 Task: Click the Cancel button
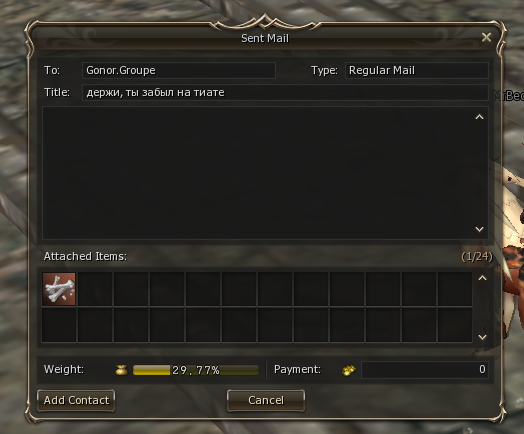[x=266, y=400]
